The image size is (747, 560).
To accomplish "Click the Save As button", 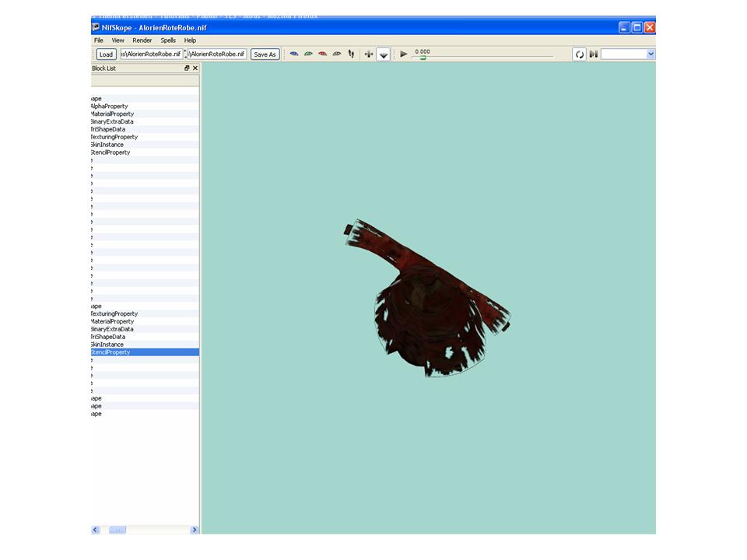I will tap(265, 54).
